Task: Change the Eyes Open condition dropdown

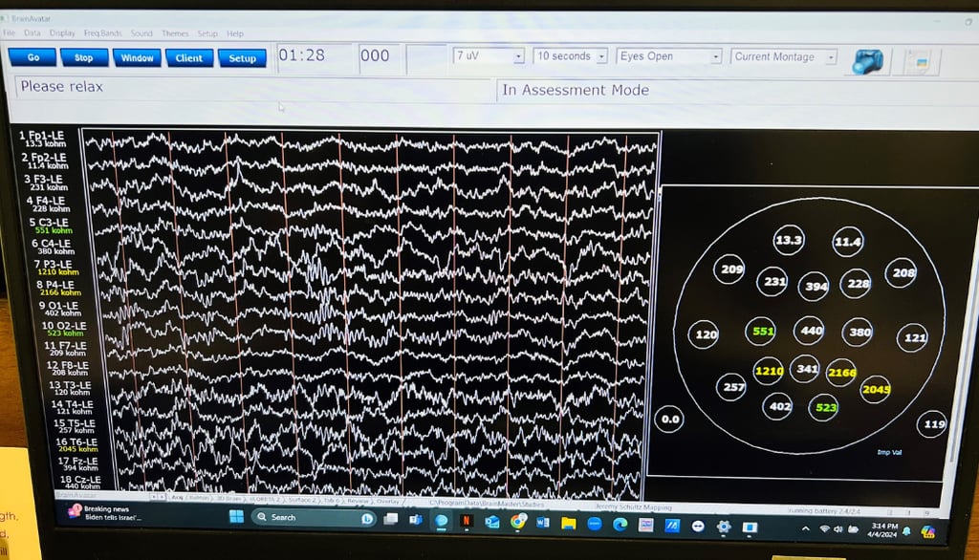Action: point(718,56)
